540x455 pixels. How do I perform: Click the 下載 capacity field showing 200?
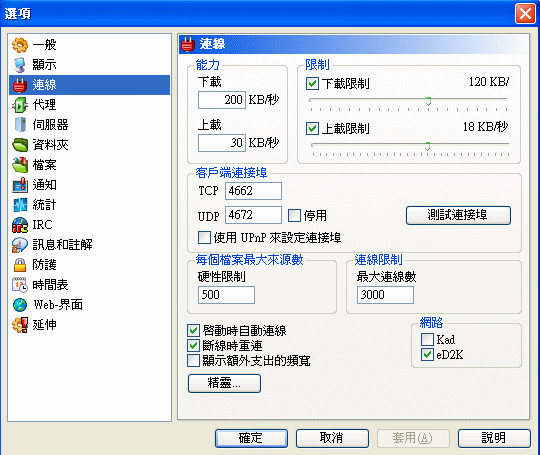point(222,100)
